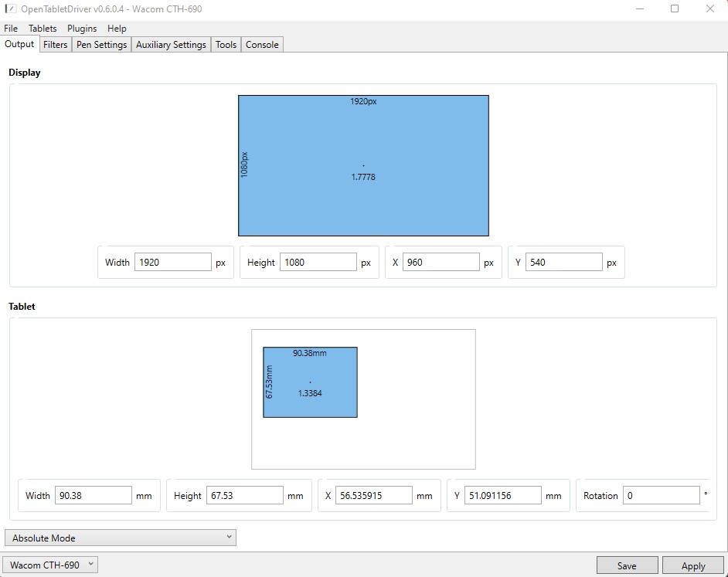
Task: Maximize the OpenTabletDriver window
Action: 675,8
